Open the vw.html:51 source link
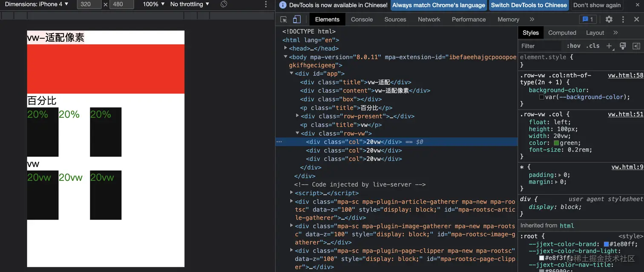 tap(625, 114)
